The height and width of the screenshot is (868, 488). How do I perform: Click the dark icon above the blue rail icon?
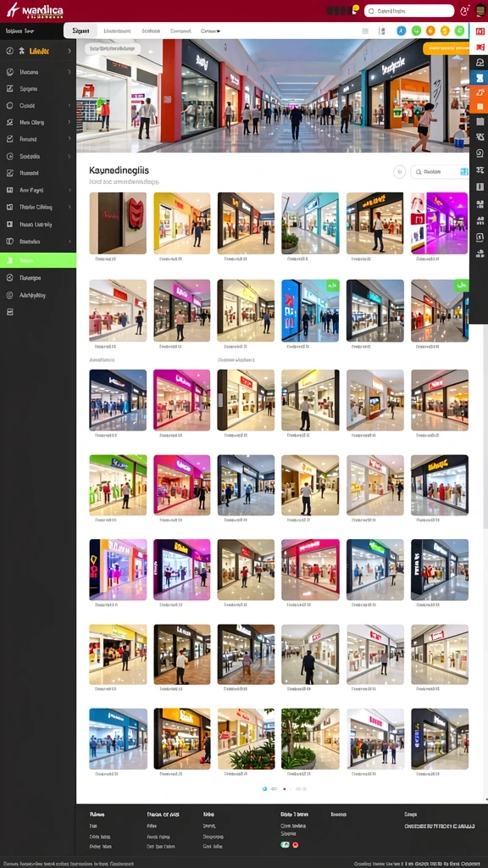click(480, 62)
